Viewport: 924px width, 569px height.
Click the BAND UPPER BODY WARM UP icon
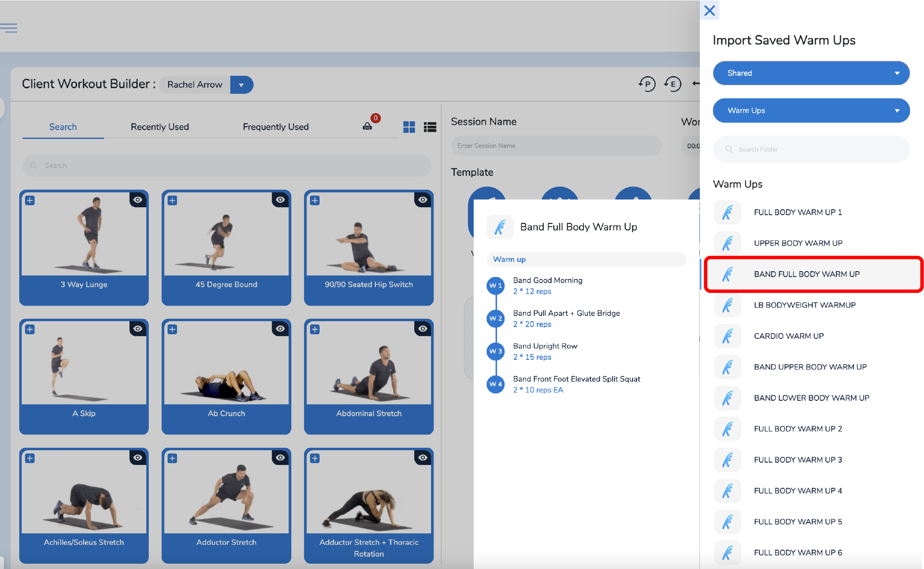point(727,367)
